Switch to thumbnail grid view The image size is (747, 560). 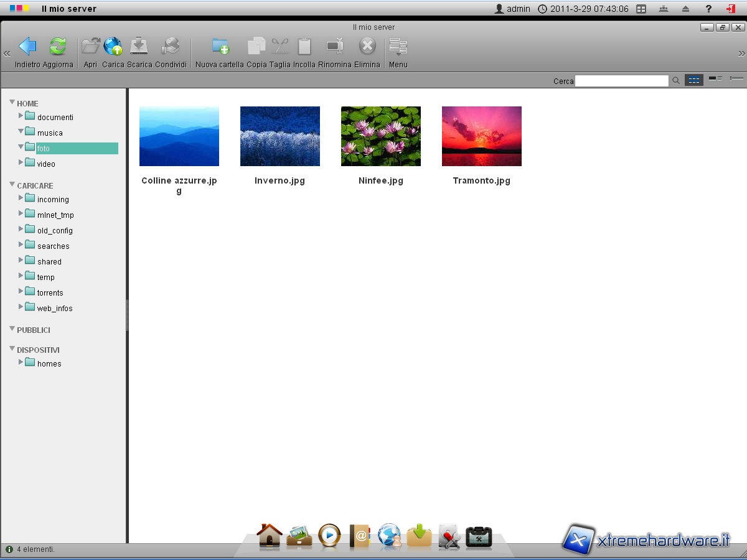[x=693, y=80]
